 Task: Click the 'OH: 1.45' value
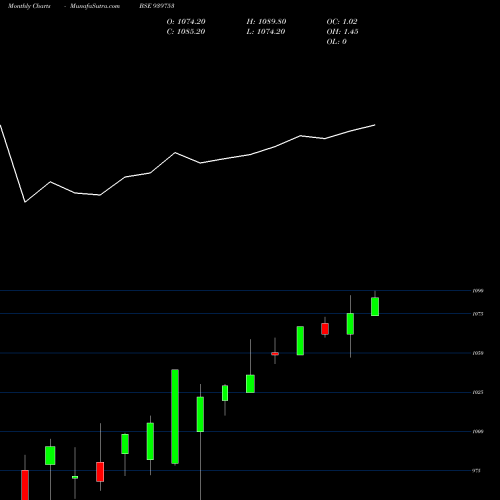click(343, 32)
